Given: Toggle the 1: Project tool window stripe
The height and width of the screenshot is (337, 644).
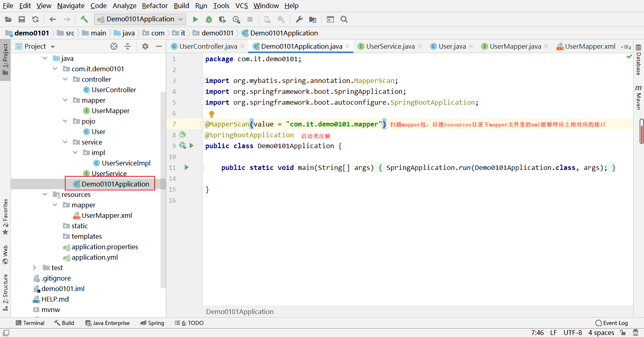Looking at the screenshot, I should (5, 60).
